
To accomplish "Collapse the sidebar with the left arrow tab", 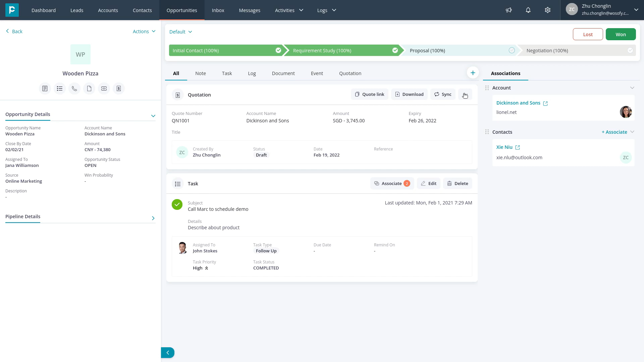I will [168, 353].
